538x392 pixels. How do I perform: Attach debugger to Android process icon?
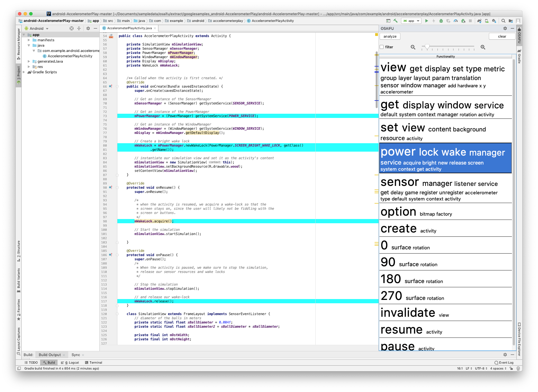[463, 21]
